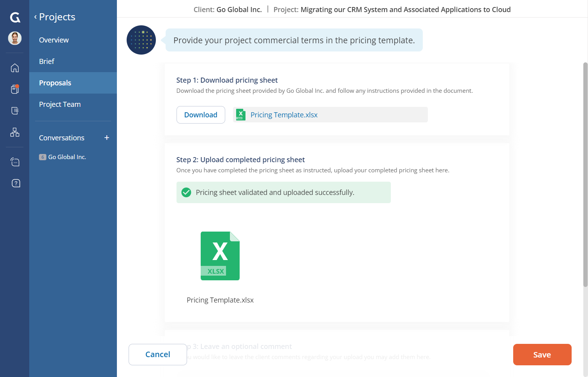Click the Download button
Image resolution: width=588 pixels, height=377 pixels.
click(201, 115)
